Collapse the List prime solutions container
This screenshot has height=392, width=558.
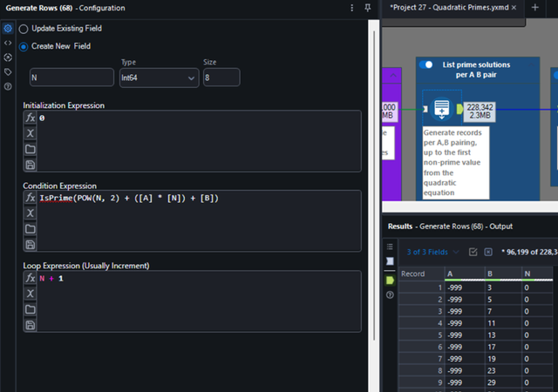531,64
